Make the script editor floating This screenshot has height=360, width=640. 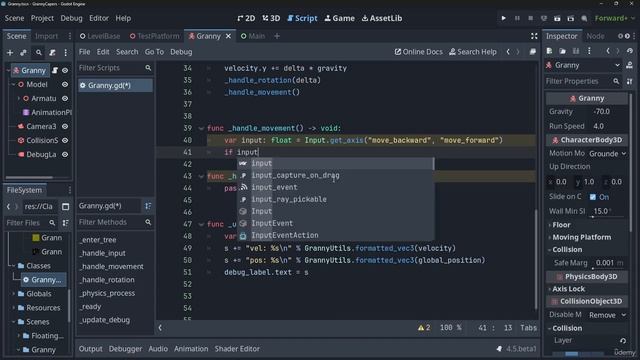click(x=533, y=52)
